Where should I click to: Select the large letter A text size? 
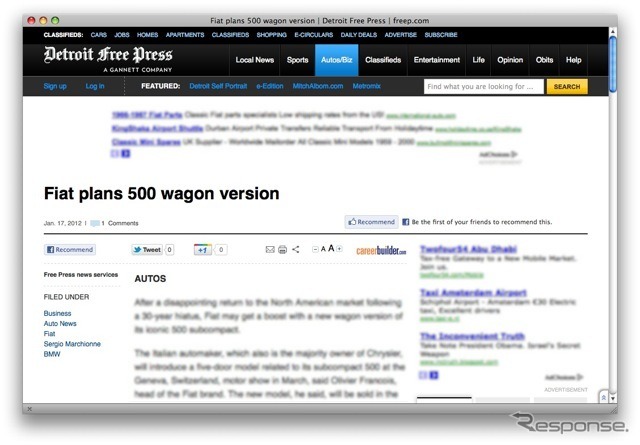point(331,248)
